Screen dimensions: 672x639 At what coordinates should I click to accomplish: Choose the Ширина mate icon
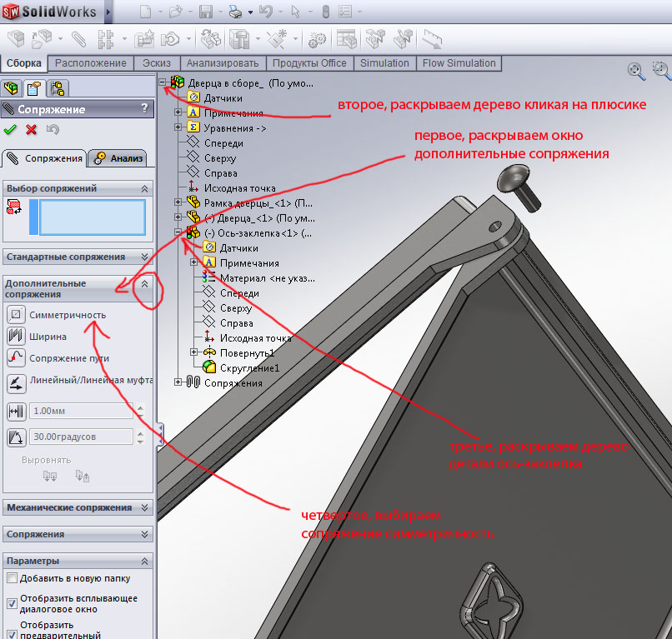click(15, 337)
